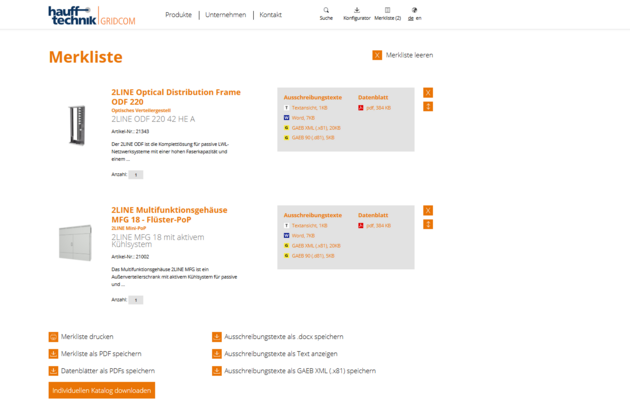The width and height of the screenshot is (630, 420).
Task: Click Datenblätter als PDFs speichern link
Action: pos(108,371)
